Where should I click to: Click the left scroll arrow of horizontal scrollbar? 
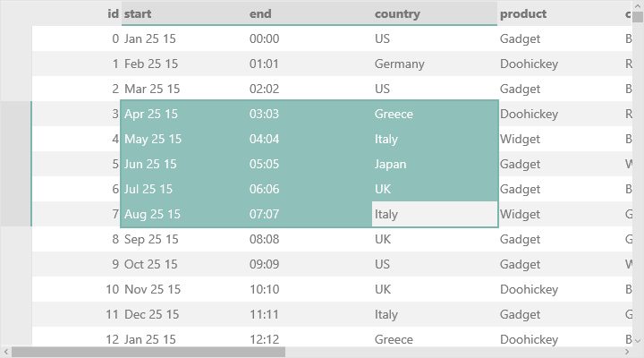(5, 352)
